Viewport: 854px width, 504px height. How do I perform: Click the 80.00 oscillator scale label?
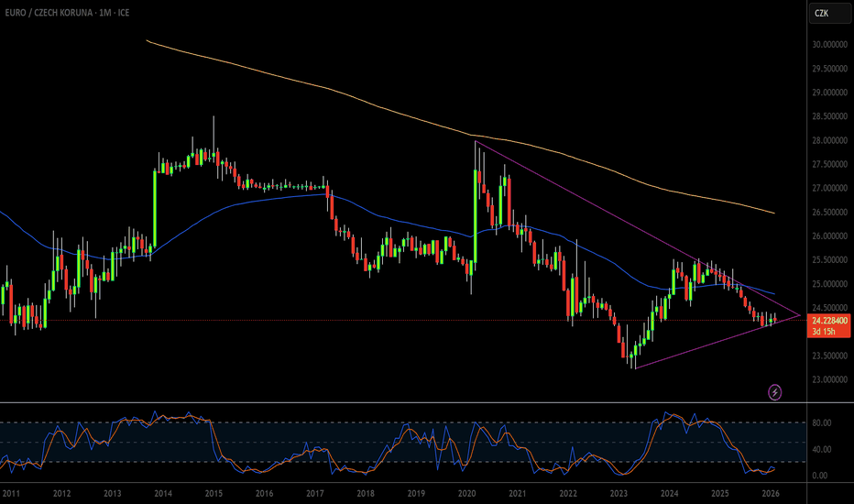pos(821,422)
